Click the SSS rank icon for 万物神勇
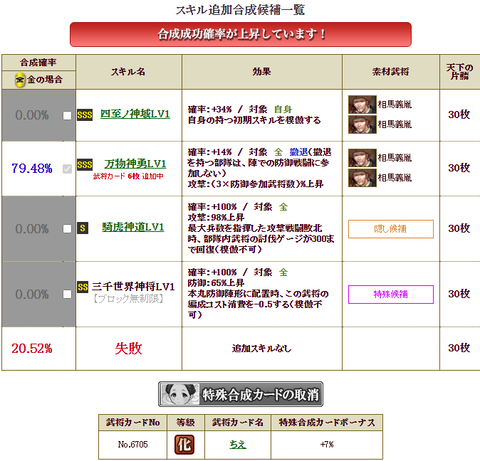480x461 pixels. [x=85, y=165]
